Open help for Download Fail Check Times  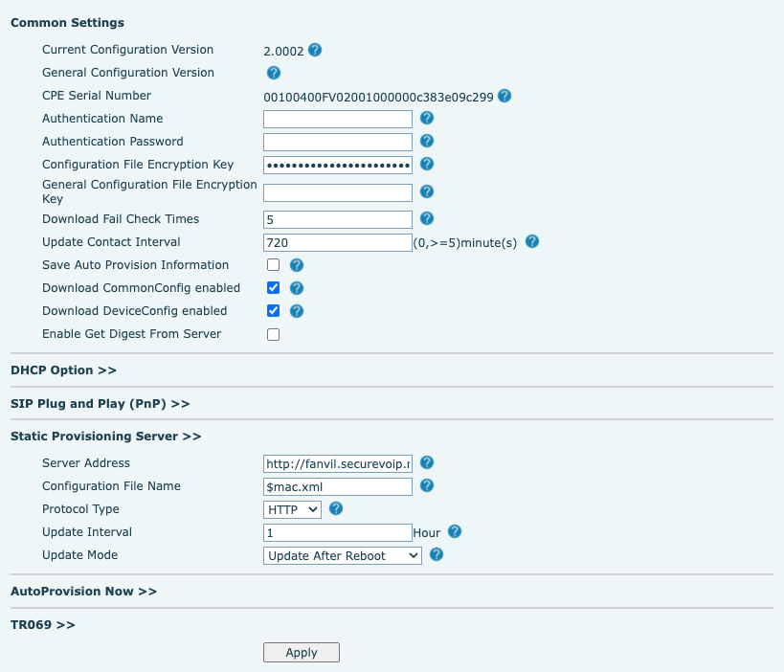click(x=427, y=218)
